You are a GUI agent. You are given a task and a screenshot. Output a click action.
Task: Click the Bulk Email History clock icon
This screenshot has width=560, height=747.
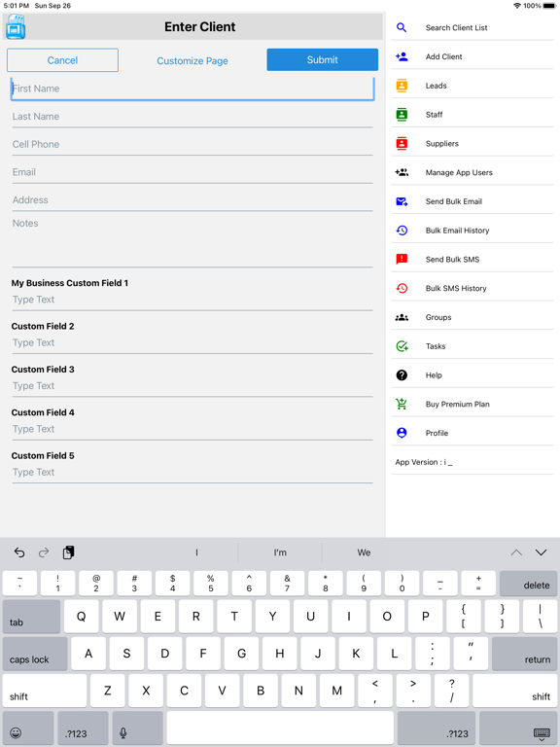pyautogui.click(x=402, y=231)
